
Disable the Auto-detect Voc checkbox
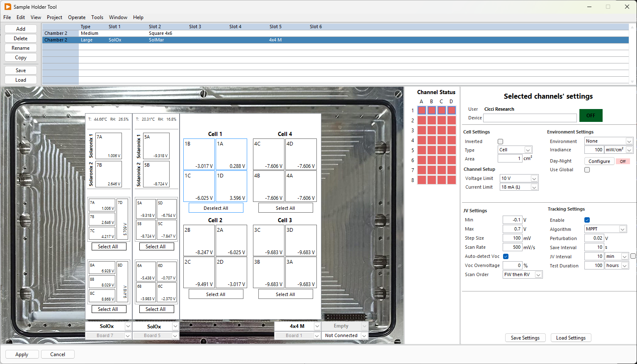[506, 256]
